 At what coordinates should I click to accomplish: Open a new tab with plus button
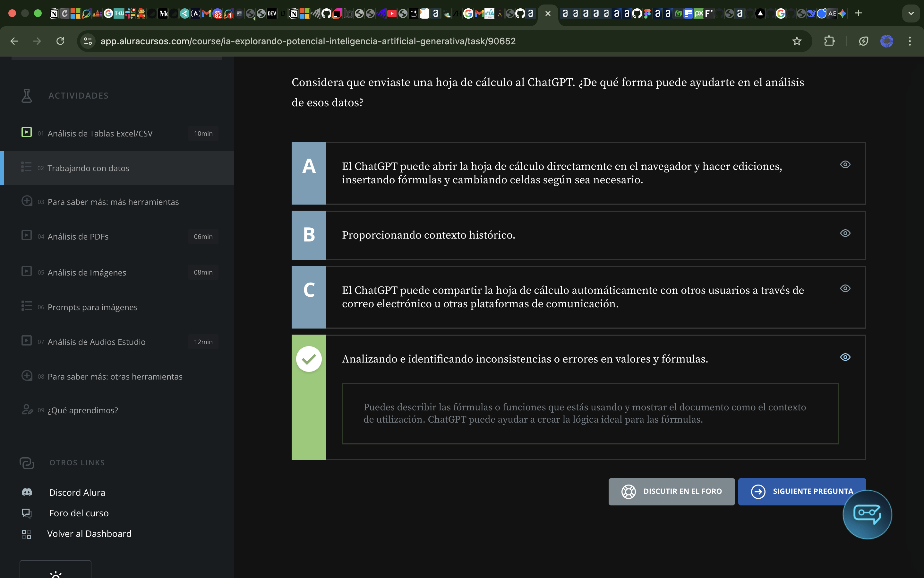click(x=859, y=13)
